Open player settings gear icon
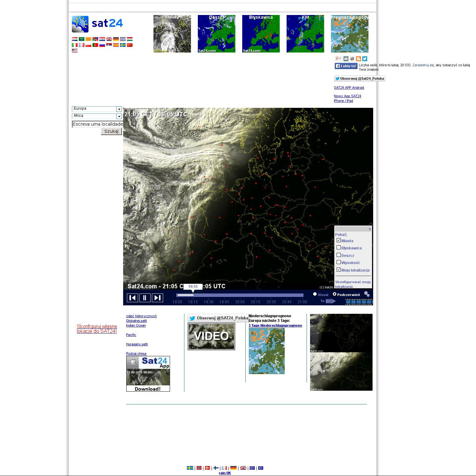This screenshot has width=476, height=476. (367, 294)
